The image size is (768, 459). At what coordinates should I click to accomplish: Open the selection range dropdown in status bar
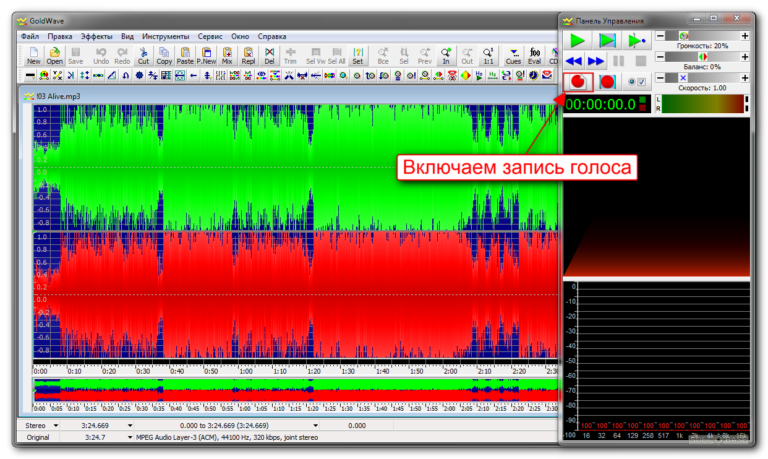[x=315, y=425]
